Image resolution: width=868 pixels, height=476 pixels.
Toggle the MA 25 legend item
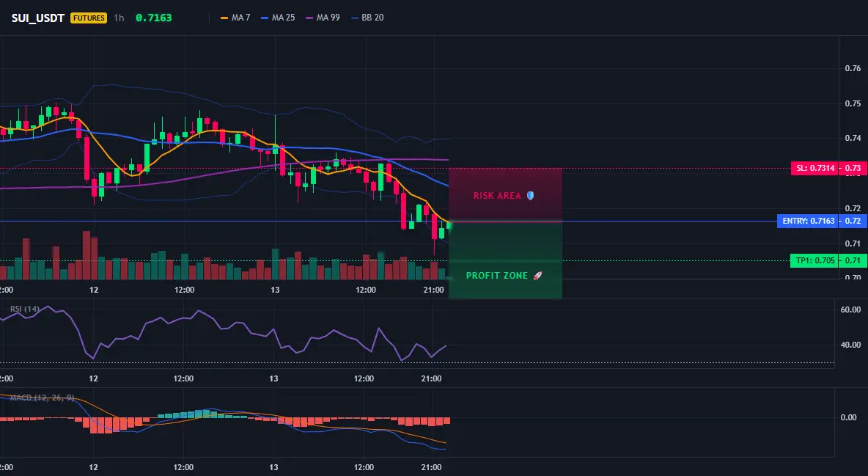(x=278, y=18)
